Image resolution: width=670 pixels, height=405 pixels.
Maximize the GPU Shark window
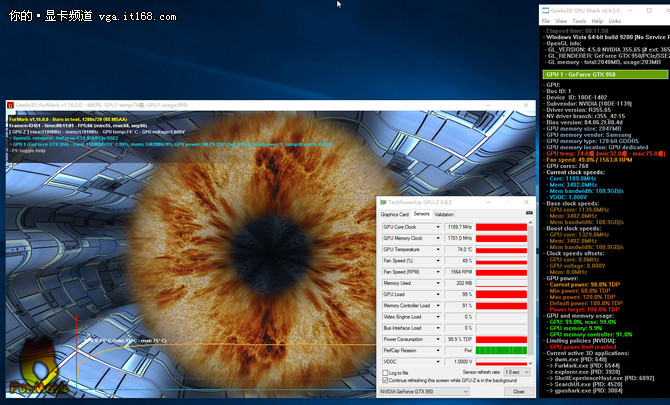649,10
